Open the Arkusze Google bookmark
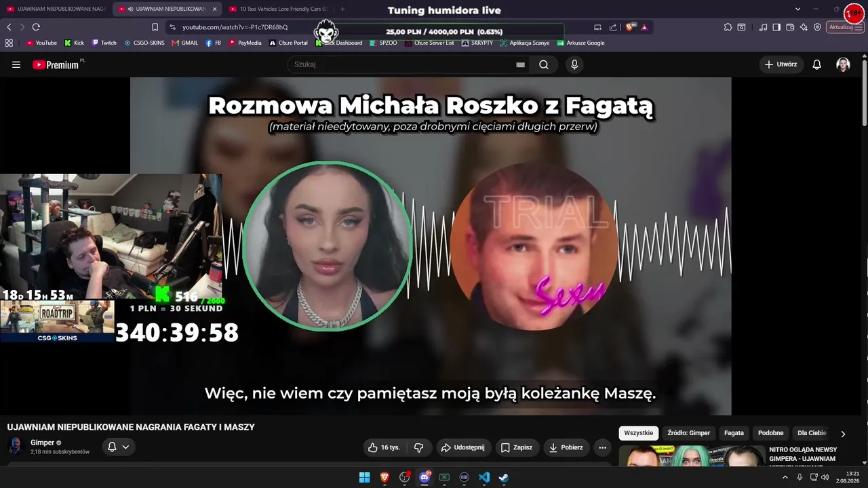This screenshot has width=868, height=488. 580,43
